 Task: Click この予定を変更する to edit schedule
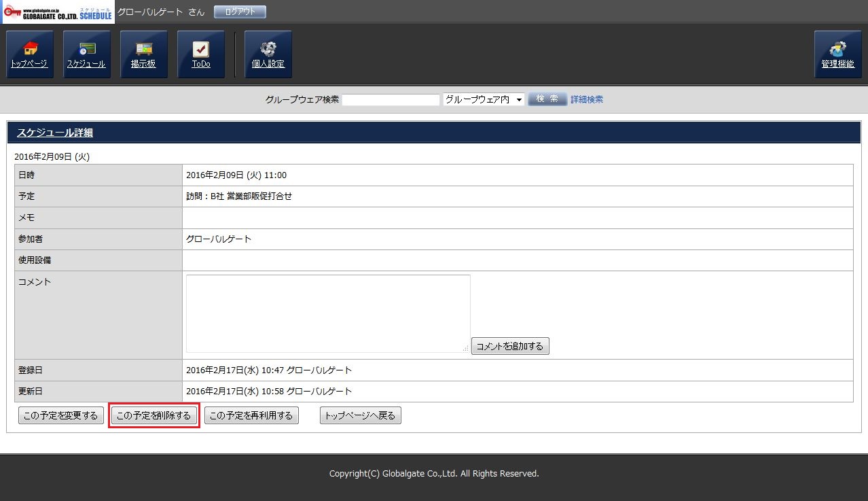[x=60, y=415]
